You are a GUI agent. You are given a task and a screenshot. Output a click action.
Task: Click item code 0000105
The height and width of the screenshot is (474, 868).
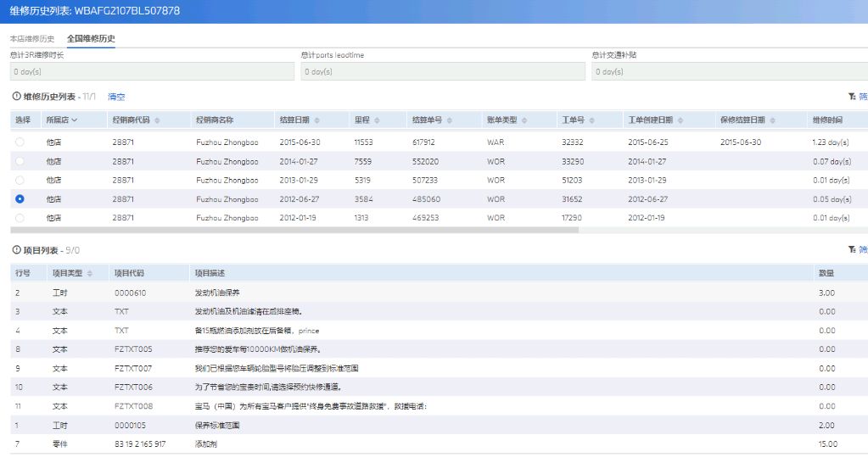coord(130,426)
